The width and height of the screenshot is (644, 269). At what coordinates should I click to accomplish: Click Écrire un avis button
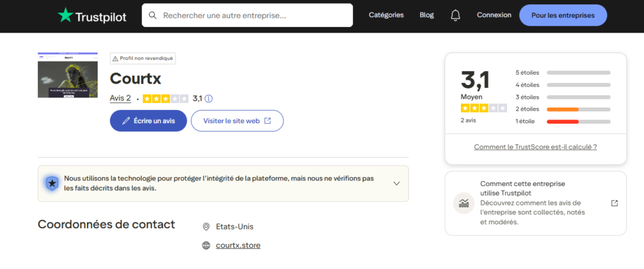coord(148,121)
